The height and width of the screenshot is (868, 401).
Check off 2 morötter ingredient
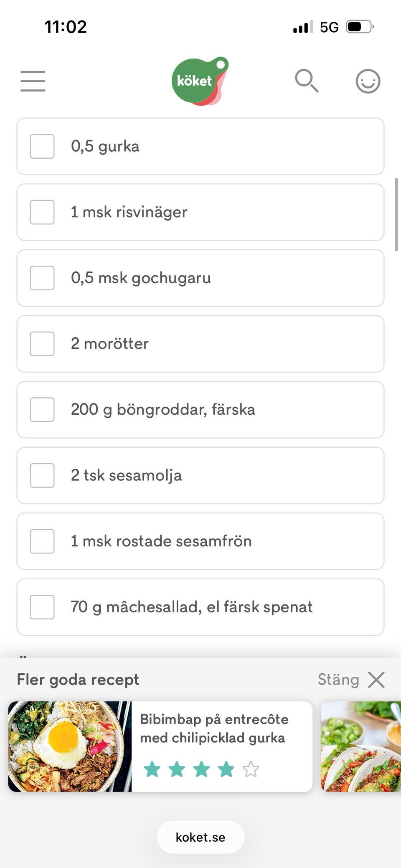pos(42,344)
